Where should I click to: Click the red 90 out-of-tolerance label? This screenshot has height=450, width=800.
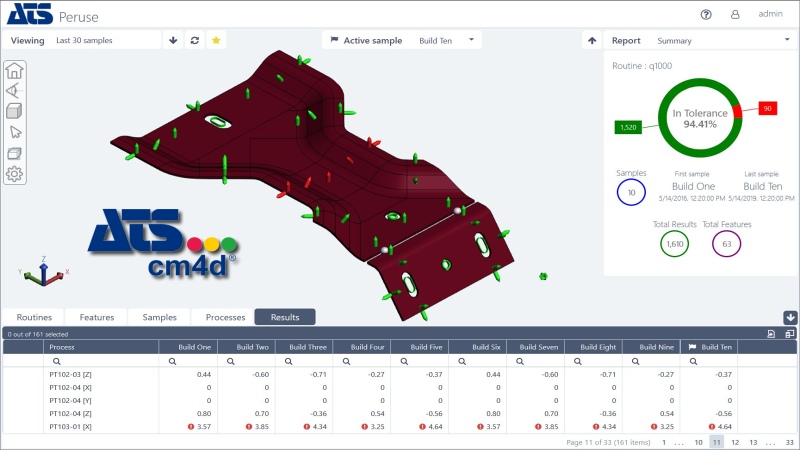tap(768, 108)
